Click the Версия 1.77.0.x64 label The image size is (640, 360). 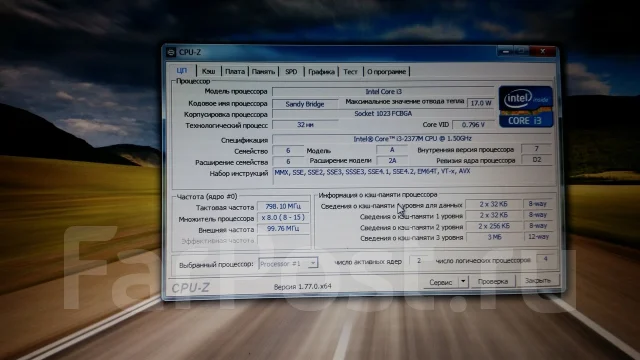coord(302,287)
